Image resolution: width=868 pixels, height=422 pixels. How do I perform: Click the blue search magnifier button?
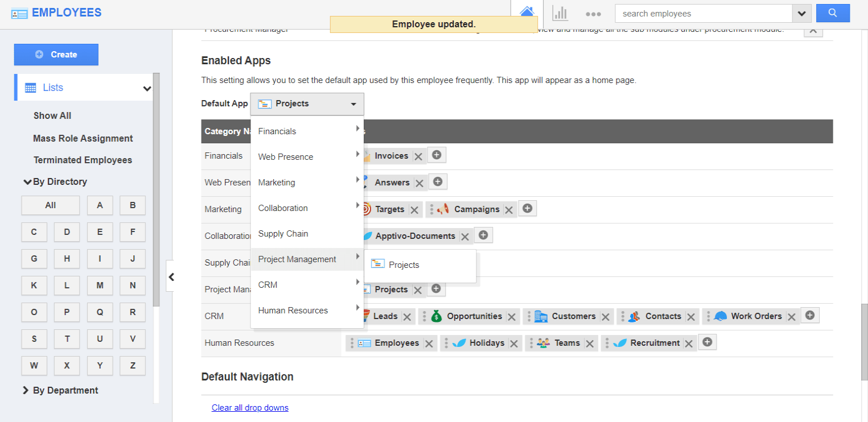tap(833, 13)
